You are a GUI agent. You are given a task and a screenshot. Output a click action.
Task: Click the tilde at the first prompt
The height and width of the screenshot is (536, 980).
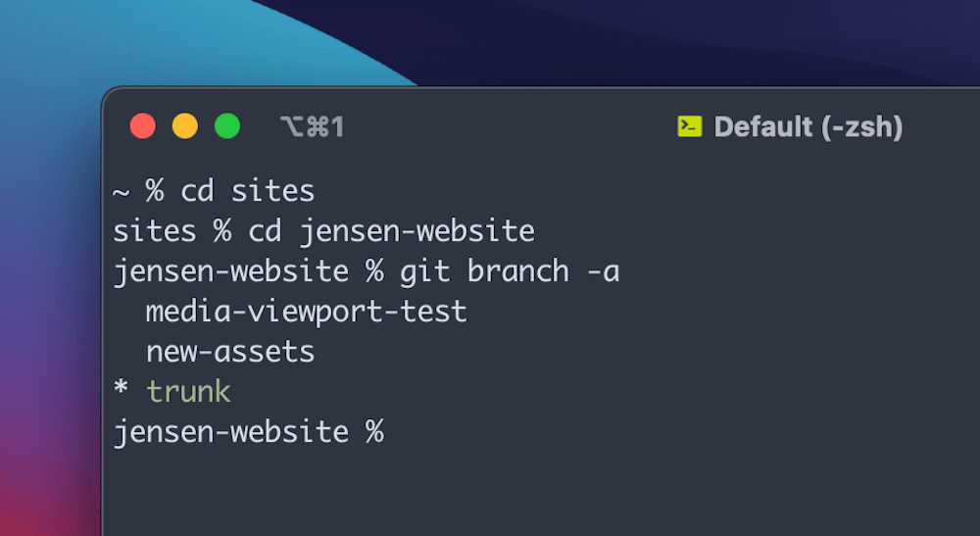coord(122,191)
